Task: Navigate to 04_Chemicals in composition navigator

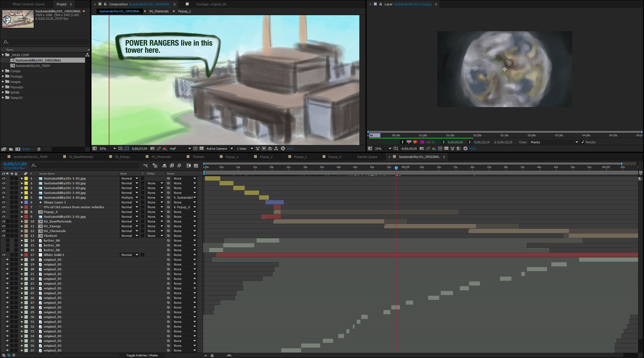Action: coord(159,11)
